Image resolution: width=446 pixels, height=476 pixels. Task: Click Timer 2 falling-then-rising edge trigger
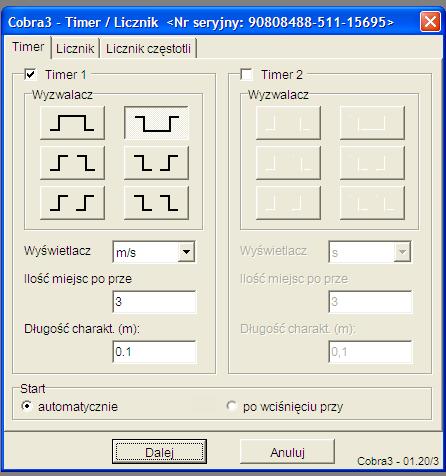tap(372, 163)
